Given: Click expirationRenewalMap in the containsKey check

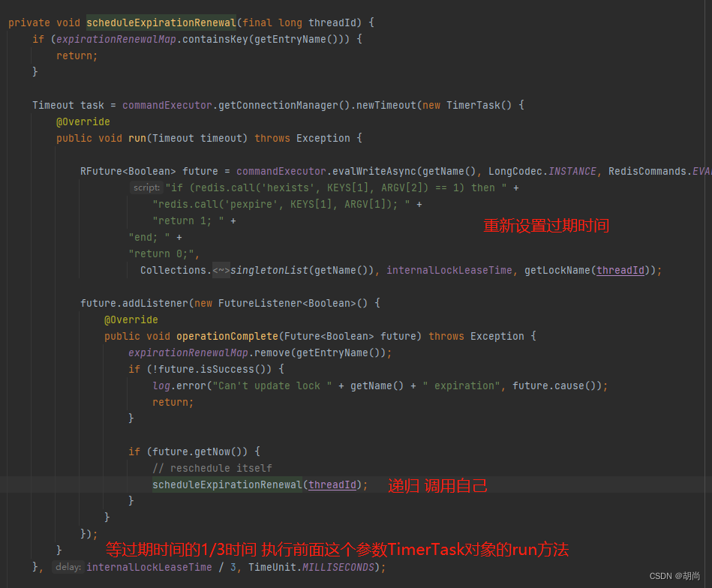Looking at the screenshot, I should click(x=116, y=40).
